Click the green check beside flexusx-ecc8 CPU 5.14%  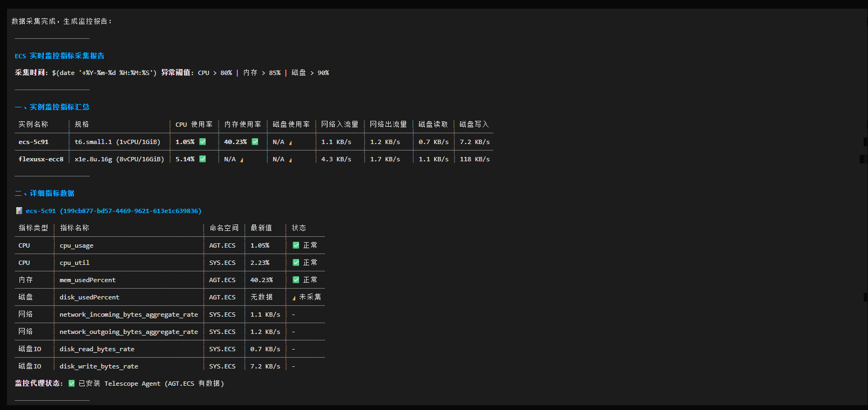(202, 159)
